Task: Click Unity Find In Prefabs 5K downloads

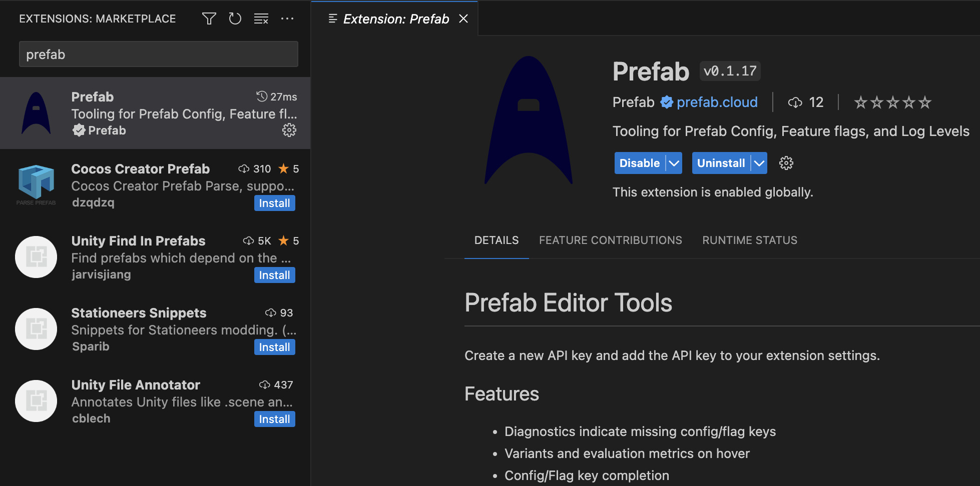Action: (257, 241)
